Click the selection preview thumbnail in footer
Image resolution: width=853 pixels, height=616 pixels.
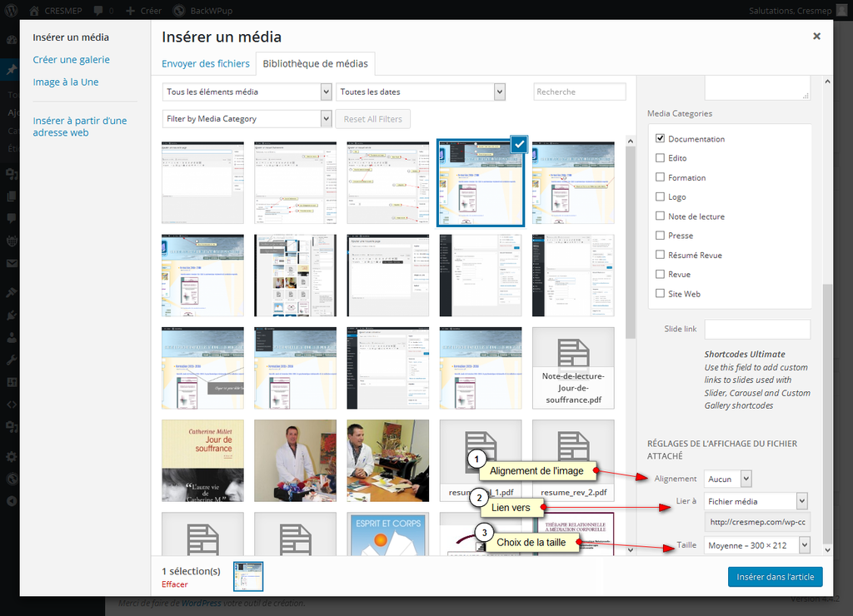click(x=248, y=576)
